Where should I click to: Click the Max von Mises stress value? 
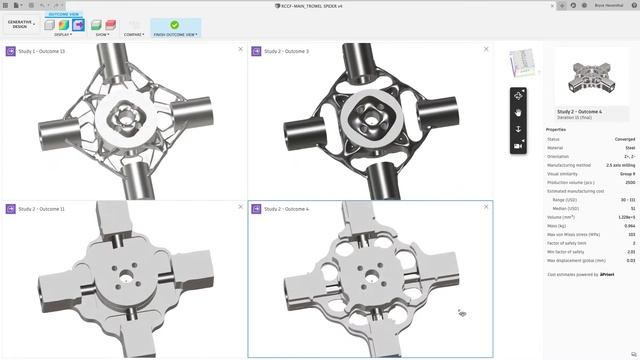(631, 235)
